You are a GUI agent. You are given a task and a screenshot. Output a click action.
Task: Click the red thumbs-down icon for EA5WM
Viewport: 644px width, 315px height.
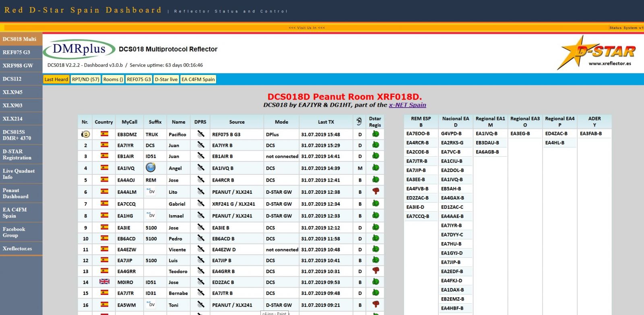[376, 304]
